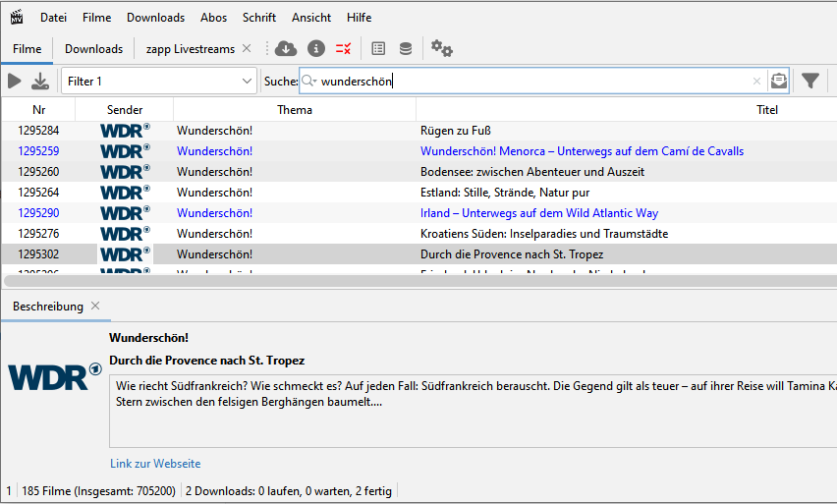Image resolution: width=837 pixels, height=504 pixels.
Task: Show the description panel list icon
Action: tap(378, 48)
